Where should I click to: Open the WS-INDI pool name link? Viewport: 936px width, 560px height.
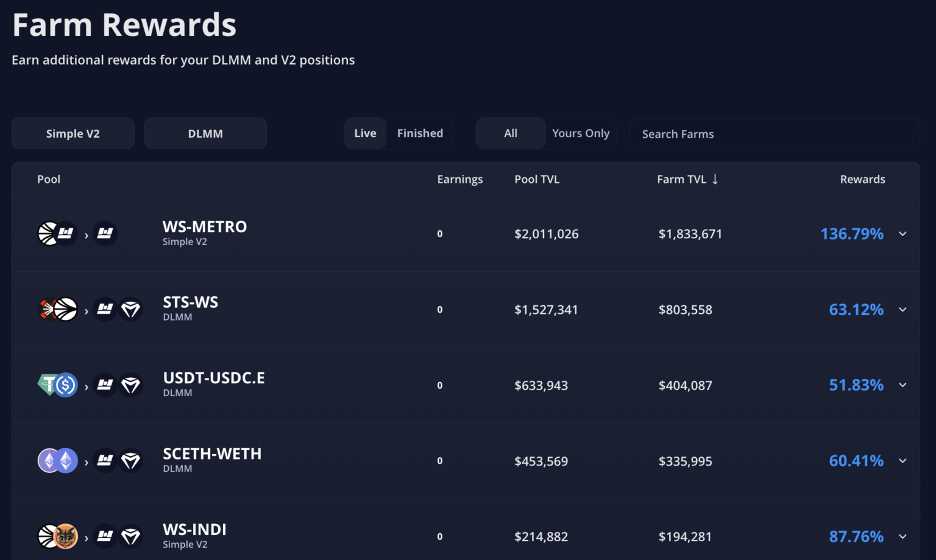(194, 530)
